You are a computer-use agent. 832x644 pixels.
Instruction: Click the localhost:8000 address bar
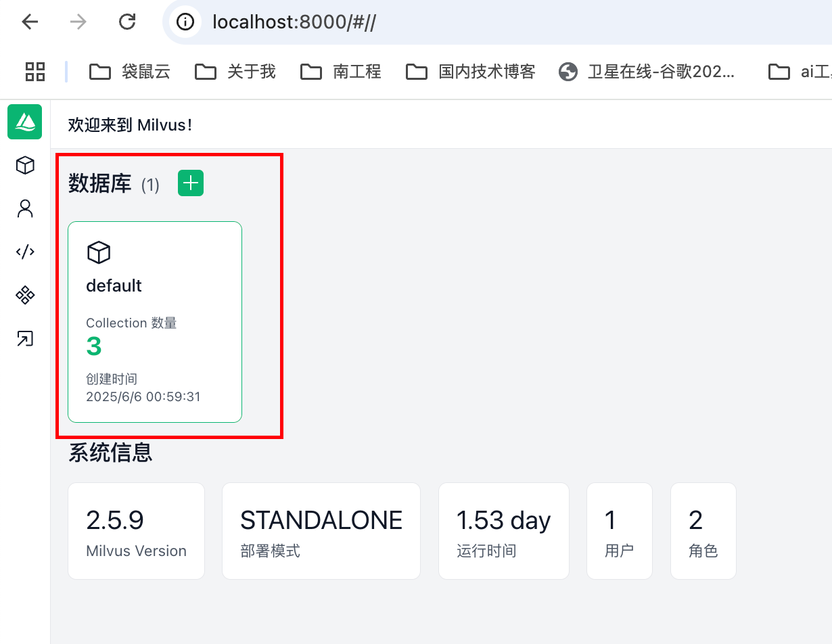pyautogui.click(x=497, y=22)
